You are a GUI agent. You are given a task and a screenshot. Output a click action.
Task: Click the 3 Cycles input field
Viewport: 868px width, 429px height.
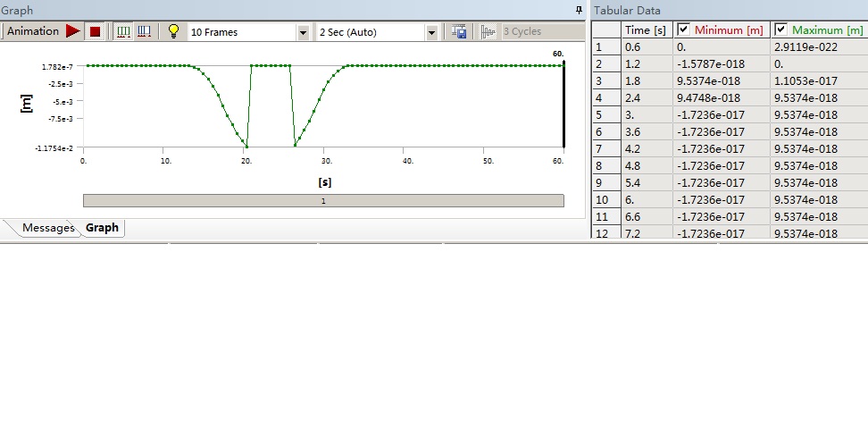(541, 32)
